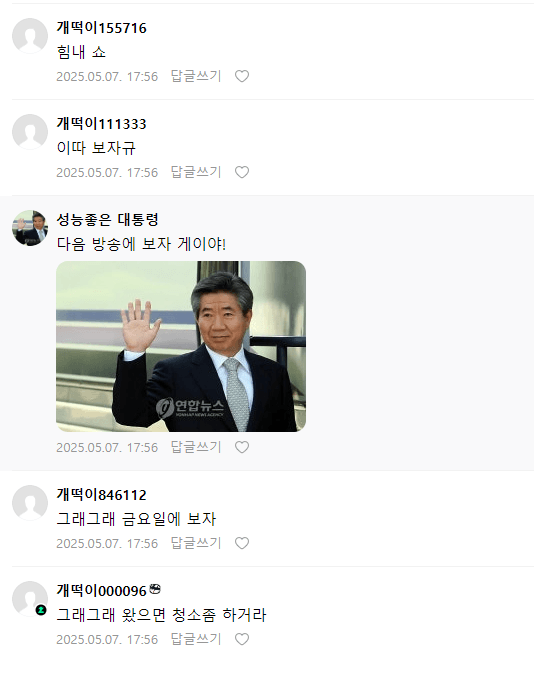Open username 개떡이155716 profile
534x674 pixels.
tap(101, 28)
